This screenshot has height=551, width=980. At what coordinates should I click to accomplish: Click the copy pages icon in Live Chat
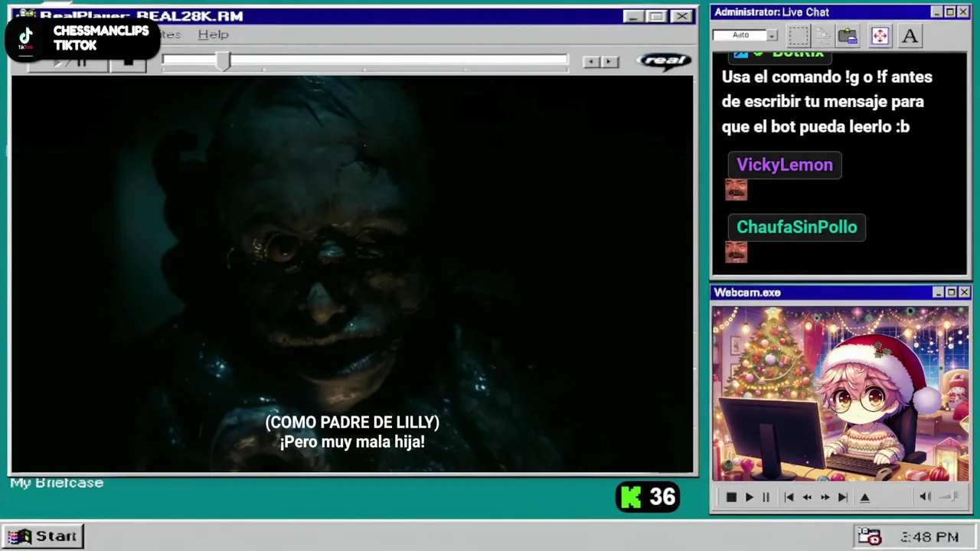pyautogui.click(x=823, y=36)
